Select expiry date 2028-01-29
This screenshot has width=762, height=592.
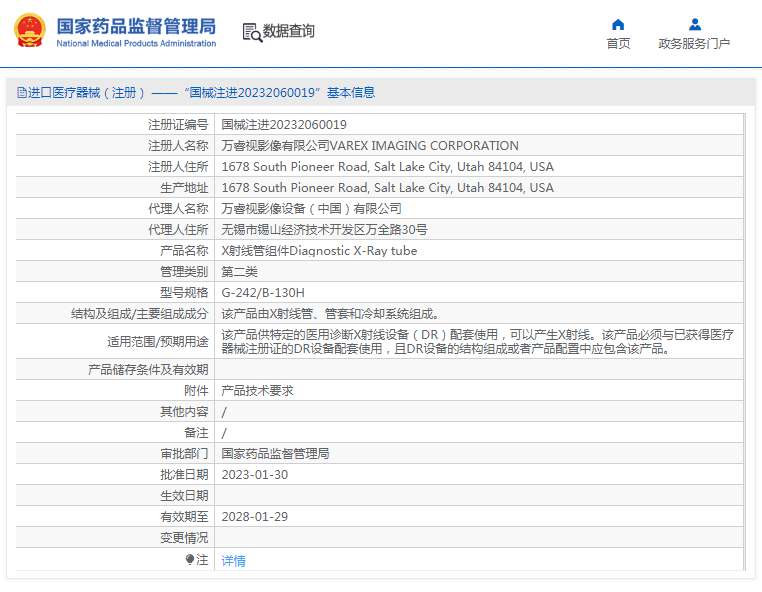(x=255, y=517)
